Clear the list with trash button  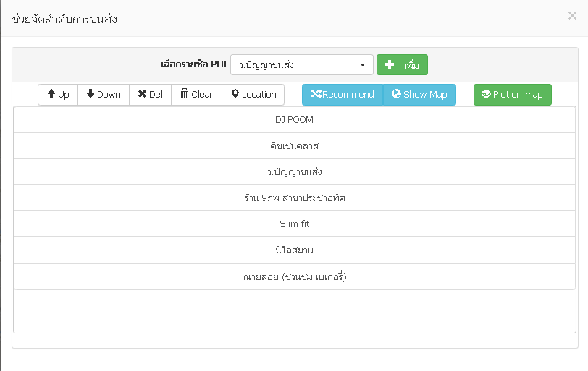click(x=196, y=94)
